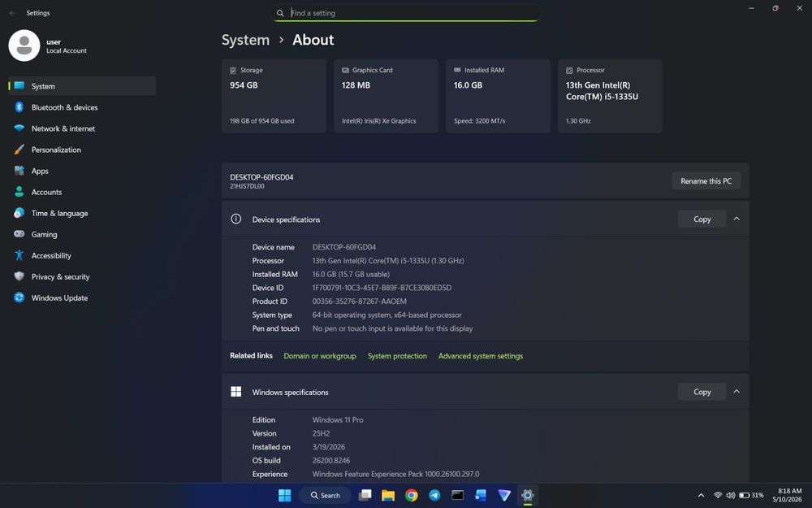Screen dimensions: 812x508
Task: Open taskbar Search
Action: 326,496
